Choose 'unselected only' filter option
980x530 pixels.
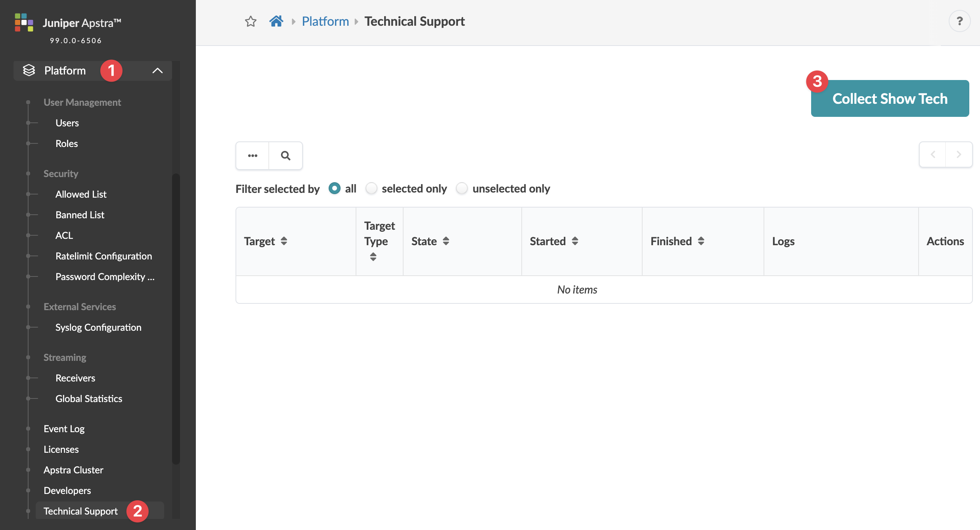(462, 189)
